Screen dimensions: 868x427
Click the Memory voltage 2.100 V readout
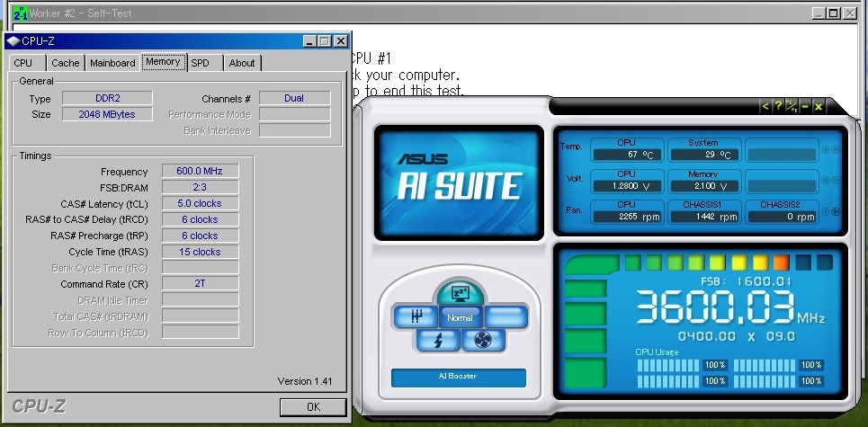point(703,186)
